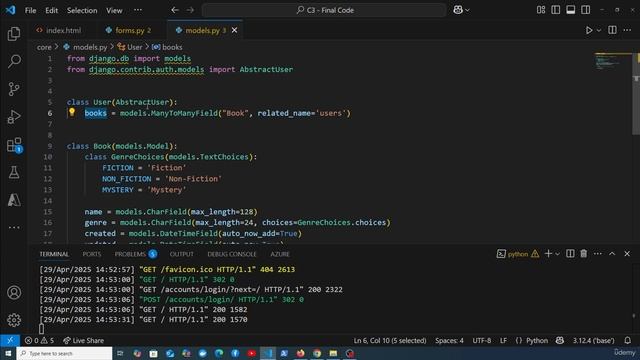Screen dimensions: 640x360
Task: Open the Explorer view in activity bar
Action: [14, 34]
